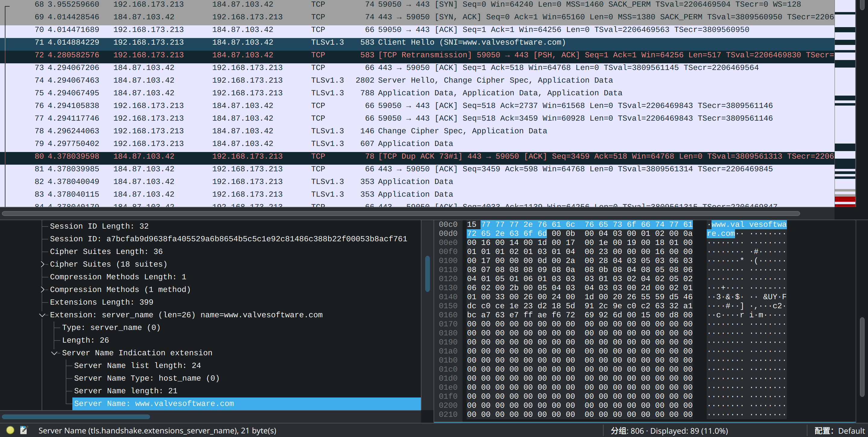Image resolution: width=868 pixels, height=437 pixels.
Task: Click the packet details vertical scrollbar thumb
Action: pos(427,274)
